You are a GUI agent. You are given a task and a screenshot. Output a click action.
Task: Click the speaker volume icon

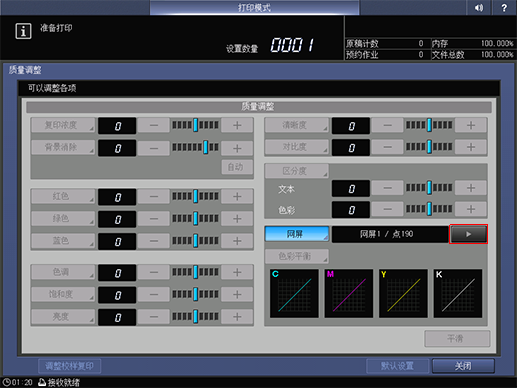pos(479,7)
